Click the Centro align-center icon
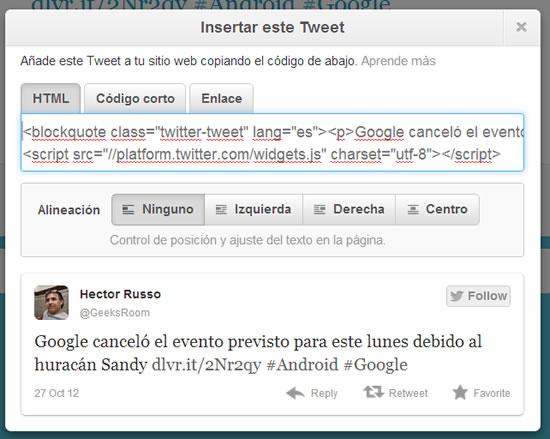The image size is (550, 439). [413, 210]
